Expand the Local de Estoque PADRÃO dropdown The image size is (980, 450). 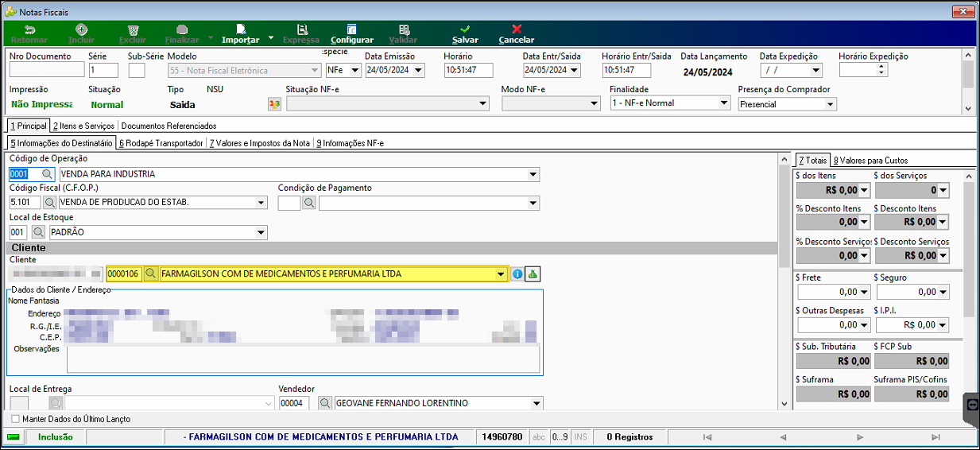(261, 233)
